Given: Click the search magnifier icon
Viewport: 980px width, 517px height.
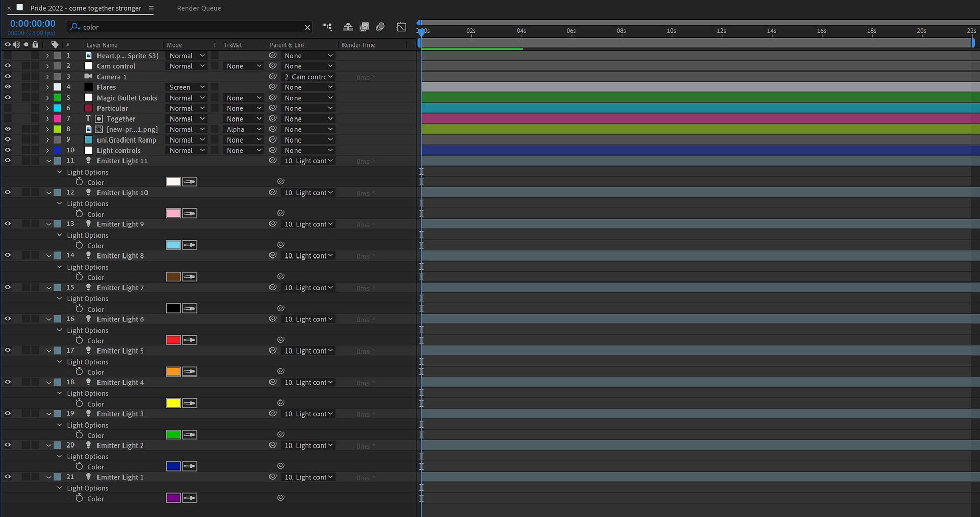Looking at the screenshot, I should coord(76,27).
